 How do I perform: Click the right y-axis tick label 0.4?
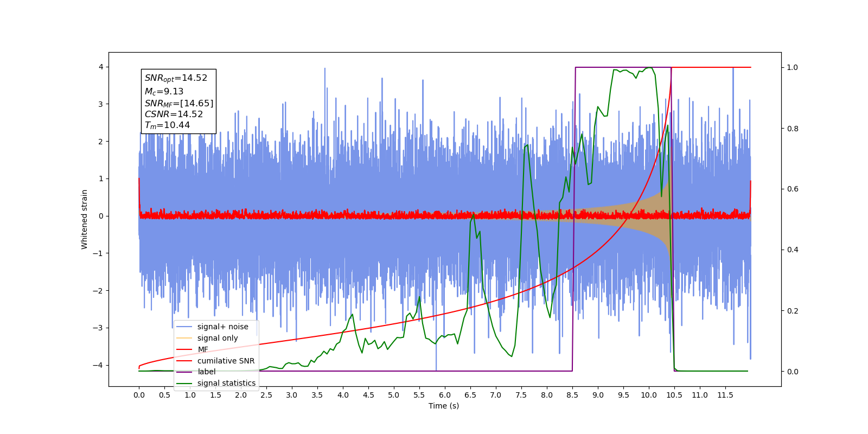(793, 250)
